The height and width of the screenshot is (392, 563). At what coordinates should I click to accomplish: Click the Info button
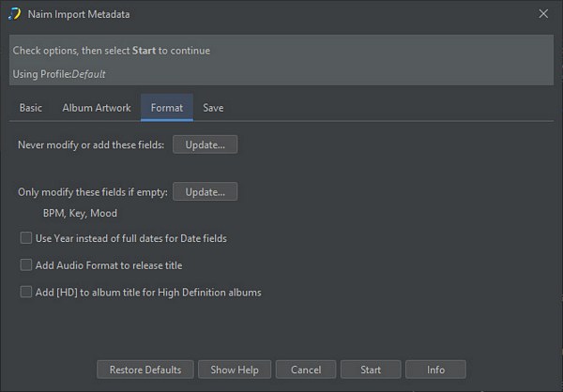pyautogui.click(x=435, y=369)
